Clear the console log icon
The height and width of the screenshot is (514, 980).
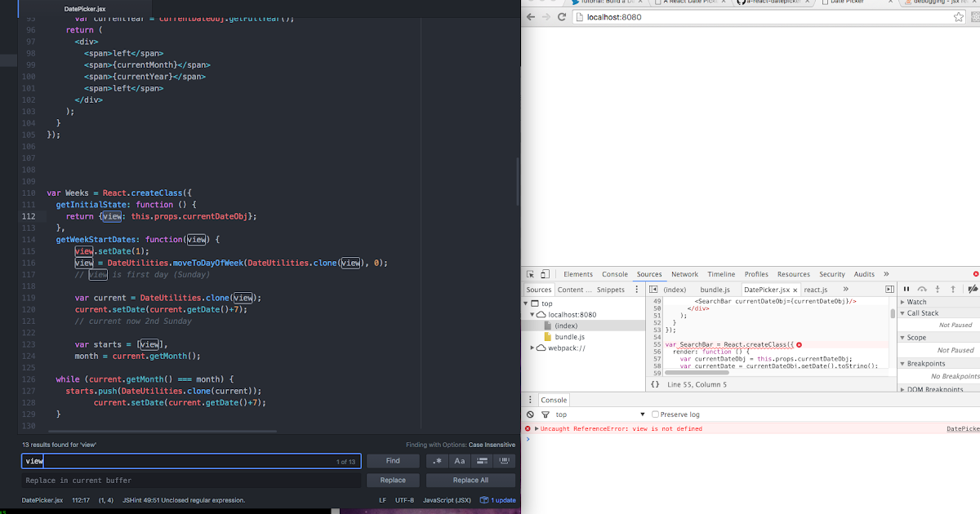(530, 415)
